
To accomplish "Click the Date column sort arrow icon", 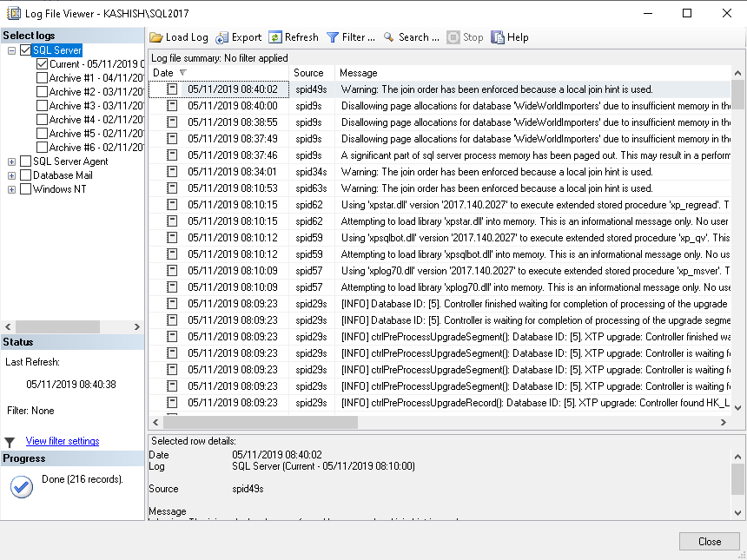I will 183,73.
